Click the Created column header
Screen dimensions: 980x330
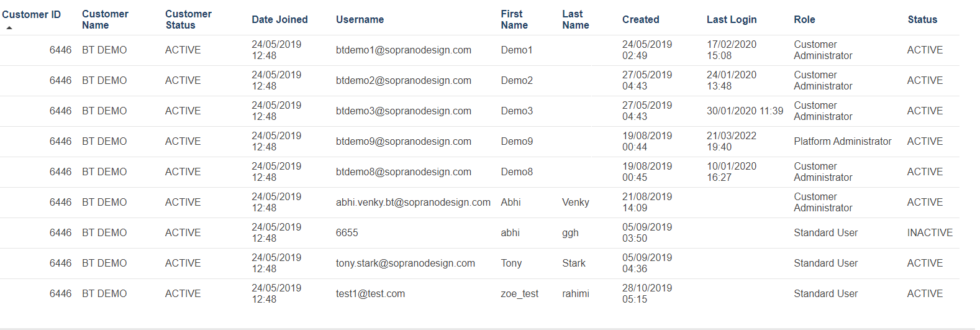[x=640, y=19]
